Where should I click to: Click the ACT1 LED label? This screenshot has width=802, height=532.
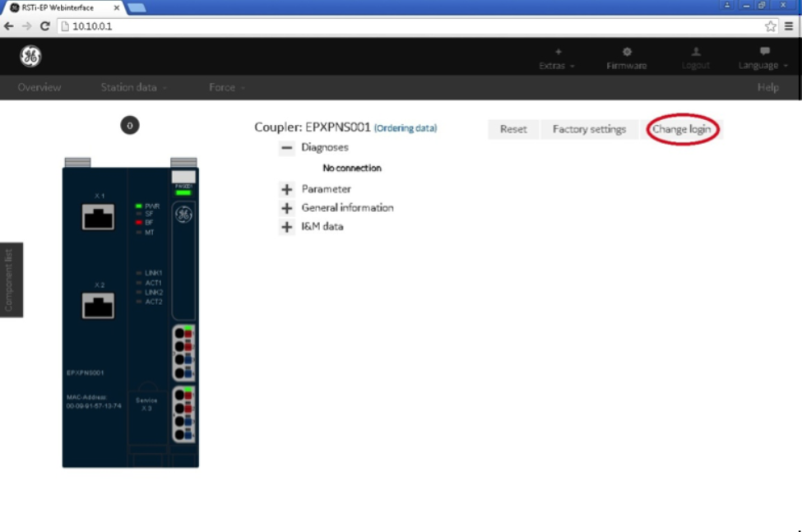(x=154, y=283)
